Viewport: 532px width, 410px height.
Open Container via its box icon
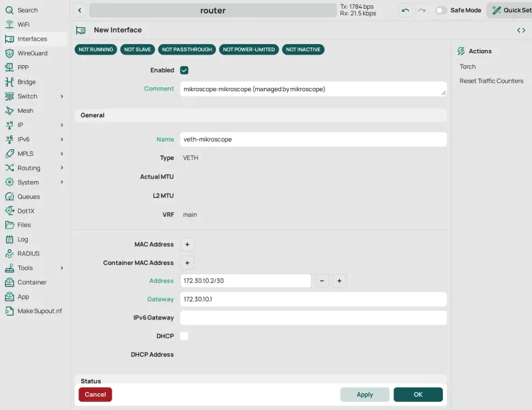pos(9,282)
